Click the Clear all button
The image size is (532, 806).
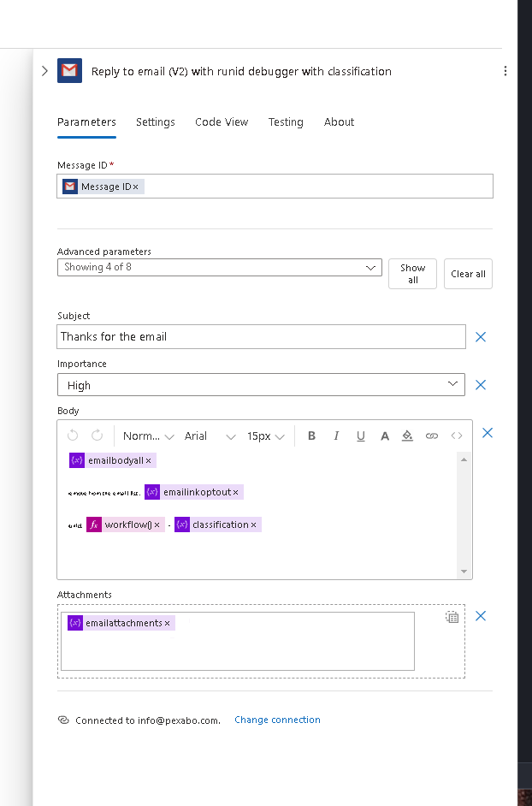click(x=468, y=274)
